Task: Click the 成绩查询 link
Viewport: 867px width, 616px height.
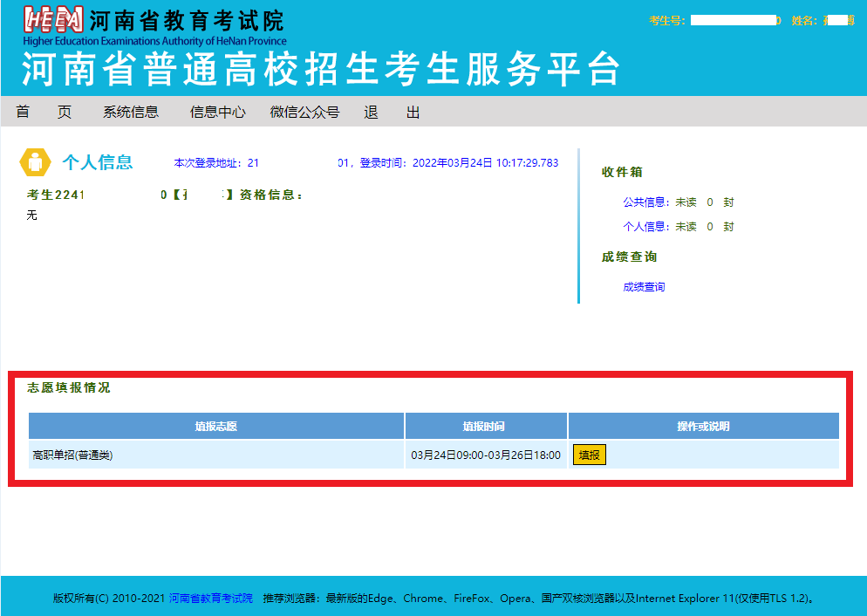Action: coord(644,287)
